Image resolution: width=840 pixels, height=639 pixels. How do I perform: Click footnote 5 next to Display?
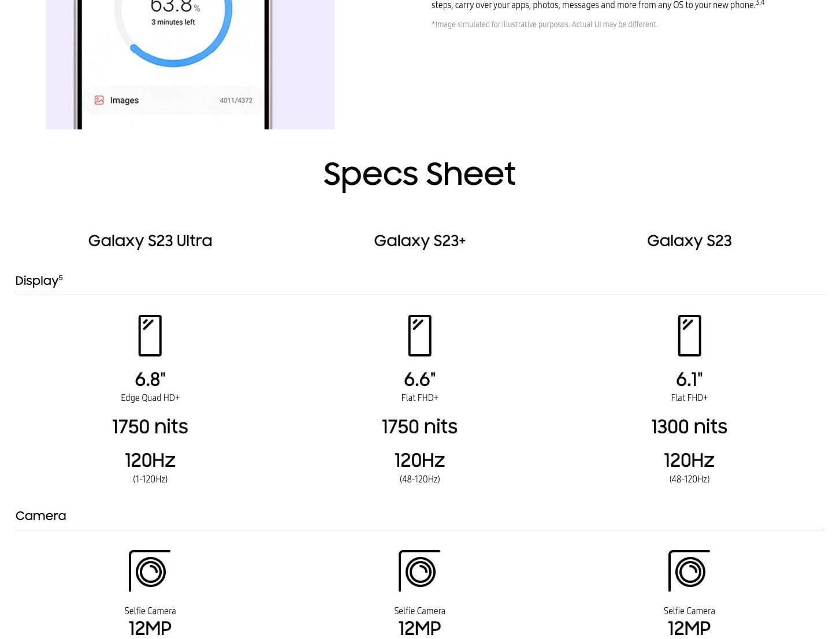tap(61, 278)
